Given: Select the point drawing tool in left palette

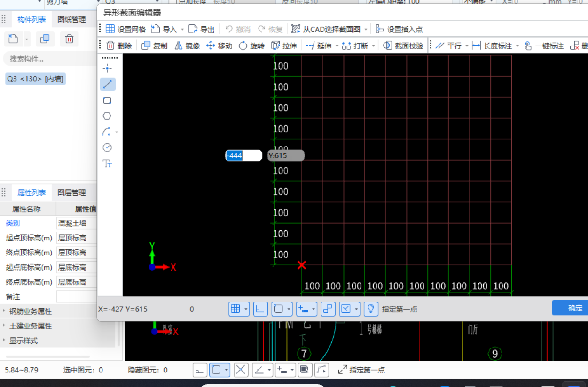Looking at the screenshot, I should click(x=108, y=69).
